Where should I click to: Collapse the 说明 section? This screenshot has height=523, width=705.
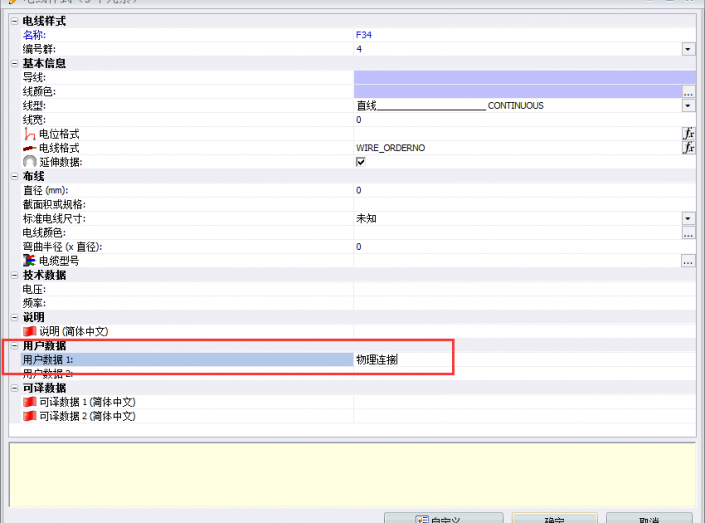[x=14, y=317]
